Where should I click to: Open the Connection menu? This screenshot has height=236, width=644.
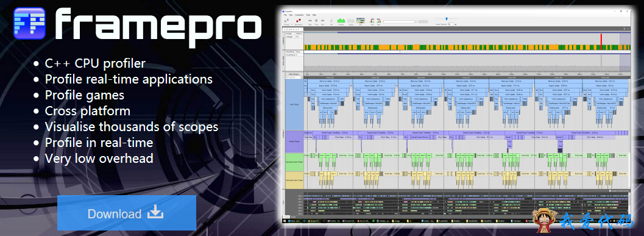click(299, 15)
